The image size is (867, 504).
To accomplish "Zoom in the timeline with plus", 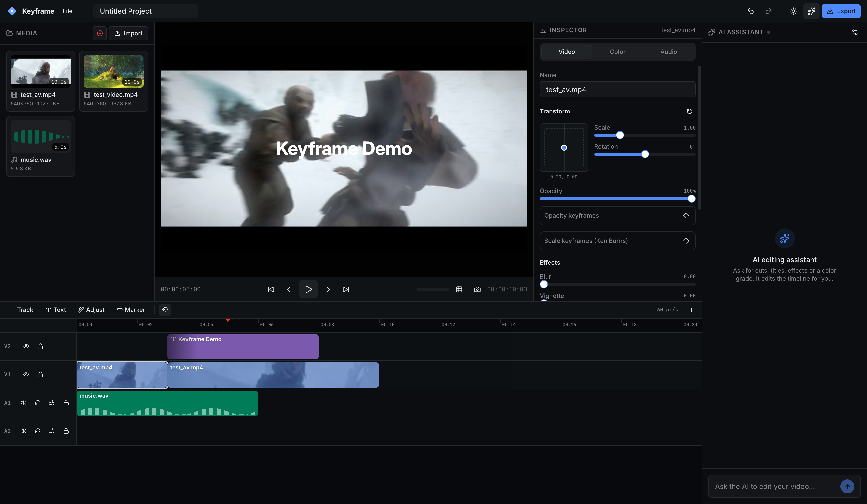I will click(691, 310).
